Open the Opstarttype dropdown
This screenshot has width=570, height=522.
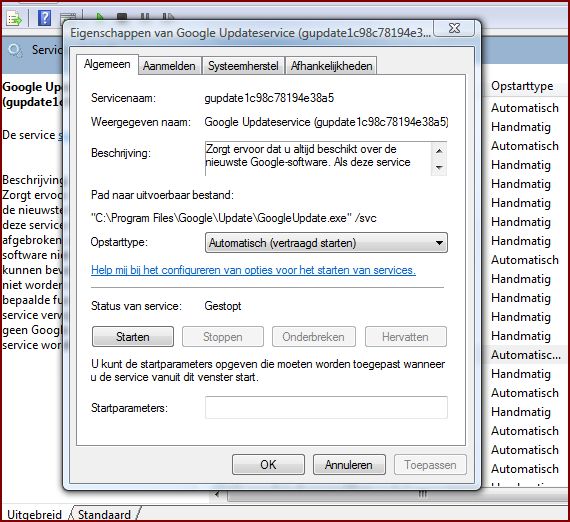tap(326, 243)
